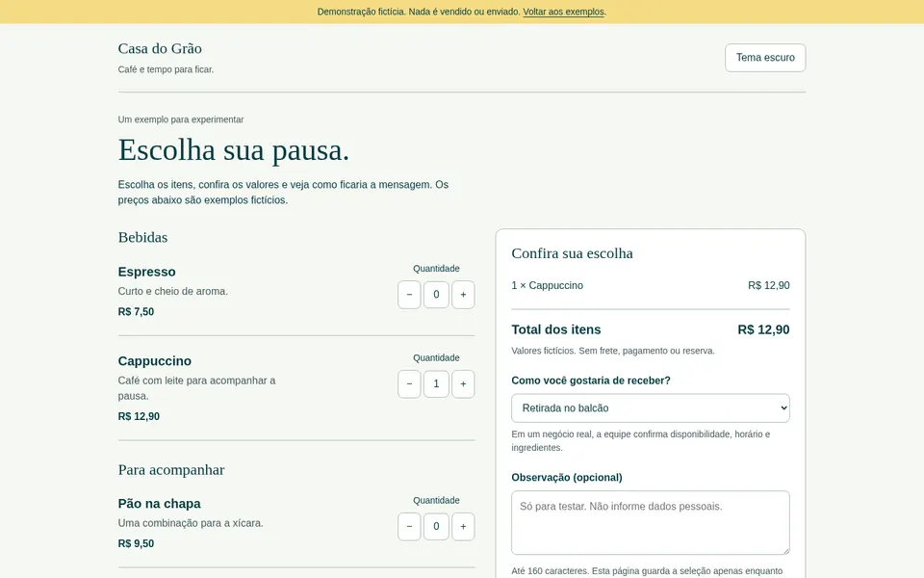The width and height of the screenshot is (924, 578).
Task: Click the Como você gostaria de receber label
Action: [x=591, y=381]
